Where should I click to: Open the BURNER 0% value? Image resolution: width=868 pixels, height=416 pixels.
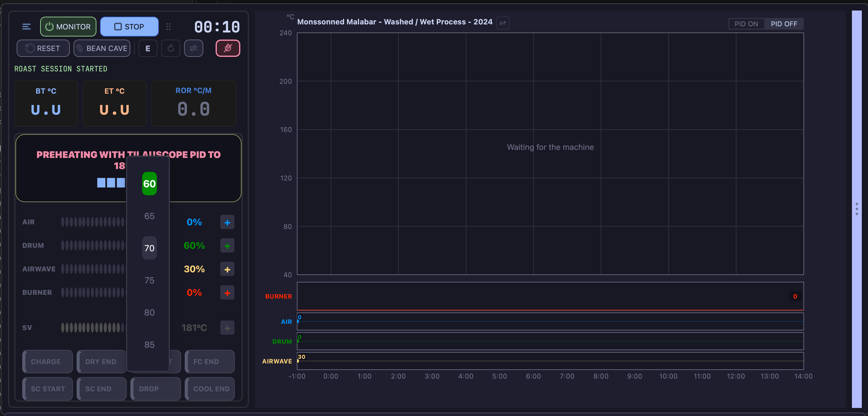[x=194, y=293]
